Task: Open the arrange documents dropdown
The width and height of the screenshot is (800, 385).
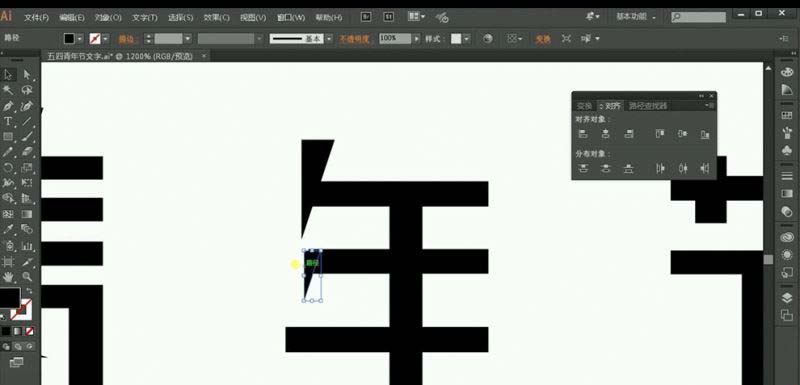Action: (417, 17)
